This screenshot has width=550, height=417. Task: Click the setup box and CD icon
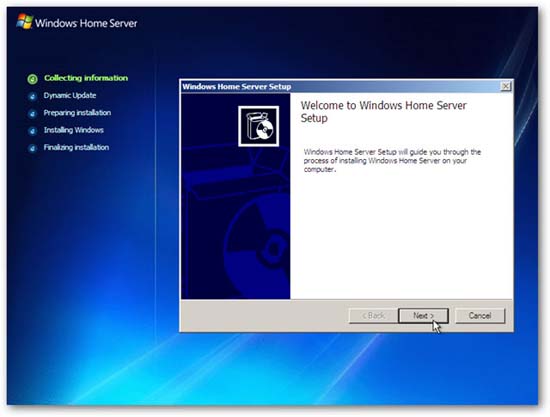259,126
